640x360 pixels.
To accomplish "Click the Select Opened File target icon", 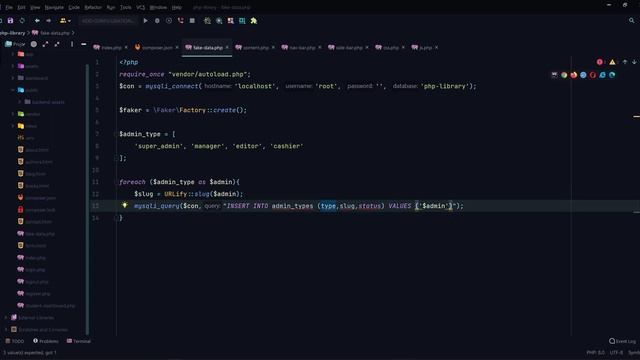I will coord(34,44).
